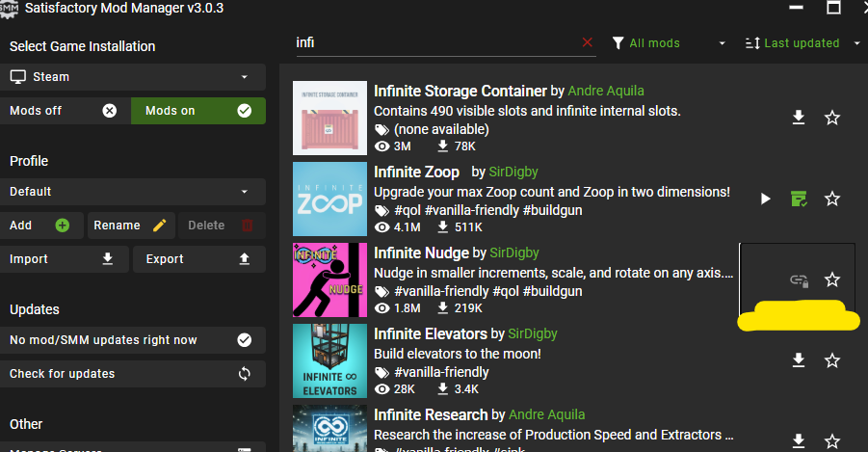Open the Last updated sort dropdown
The height and width of the screenshot is (452, 868).
(802, 43)
